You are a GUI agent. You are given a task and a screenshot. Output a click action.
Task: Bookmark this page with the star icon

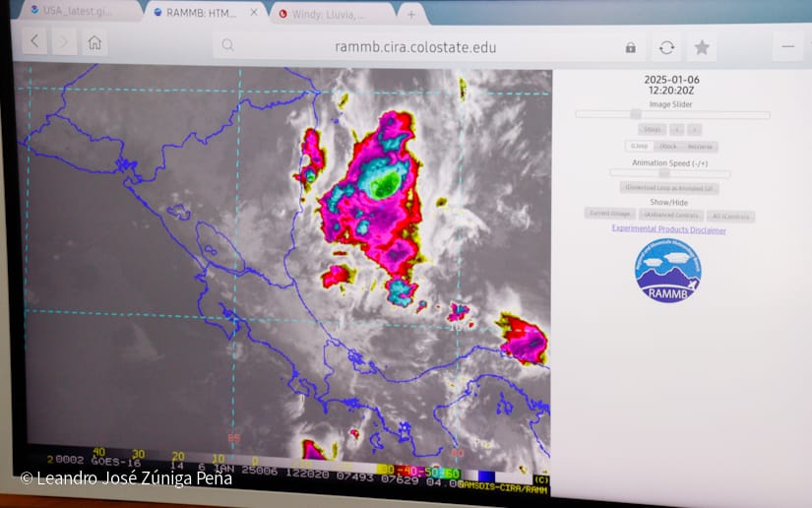(x=702, y=47)
